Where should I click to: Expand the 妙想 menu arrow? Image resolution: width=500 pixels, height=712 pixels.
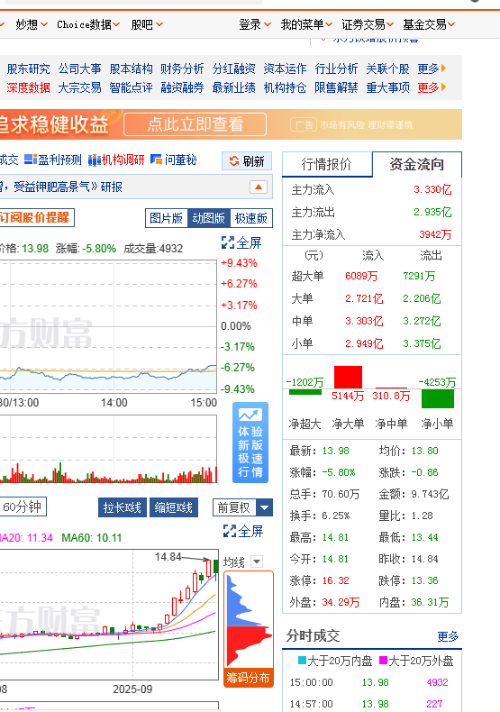pyautogui.click(x=44, y=25)
